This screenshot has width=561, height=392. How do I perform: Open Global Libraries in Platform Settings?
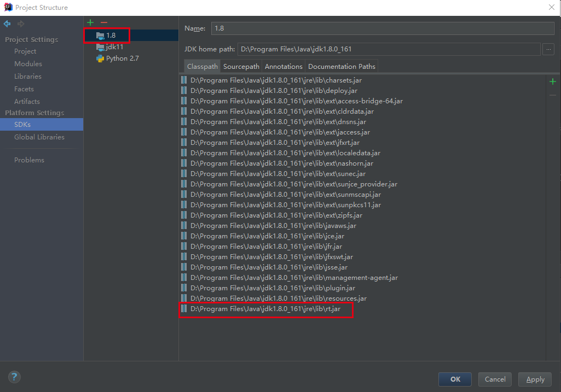coord(38,137)
